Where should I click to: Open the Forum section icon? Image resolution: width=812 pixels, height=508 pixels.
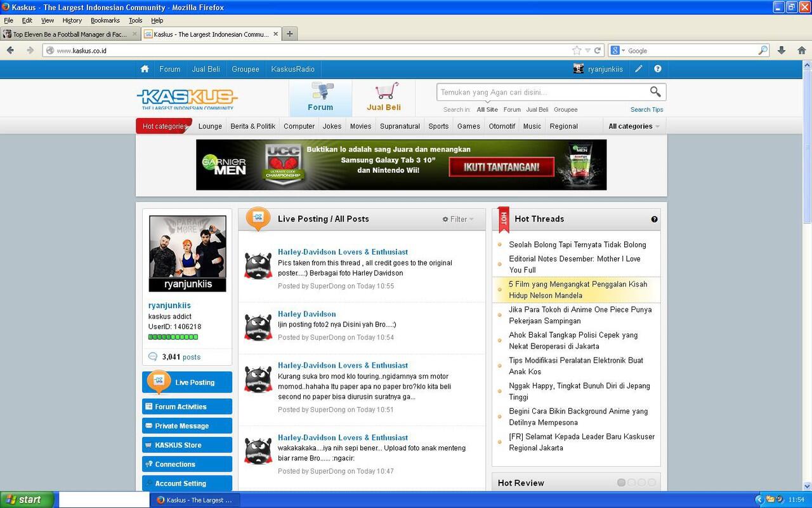coord(320,97)
